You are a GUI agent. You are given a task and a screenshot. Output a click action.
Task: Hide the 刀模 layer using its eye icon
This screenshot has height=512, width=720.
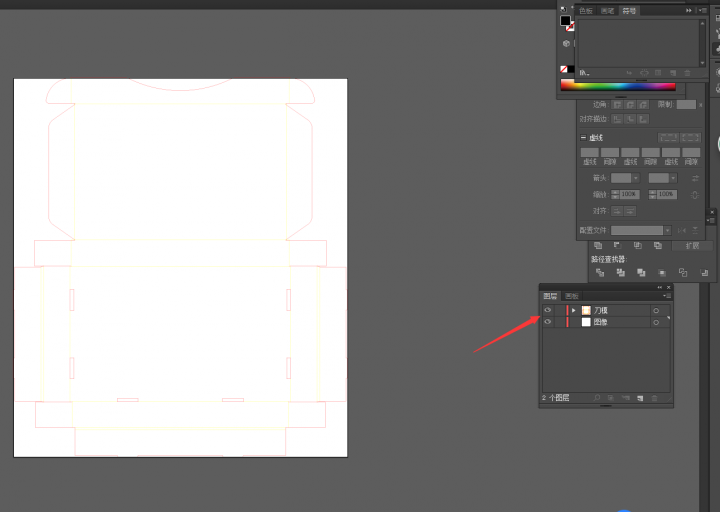tap(547, 310)
